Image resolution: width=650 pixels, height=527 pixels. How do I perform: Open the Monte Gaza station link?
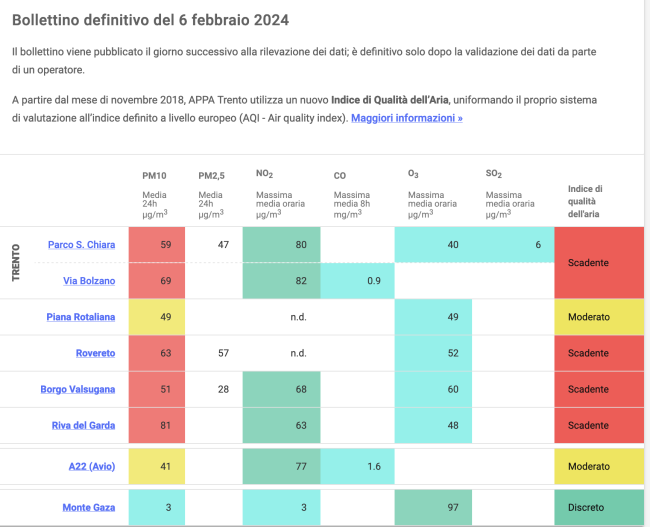[88, 507]
